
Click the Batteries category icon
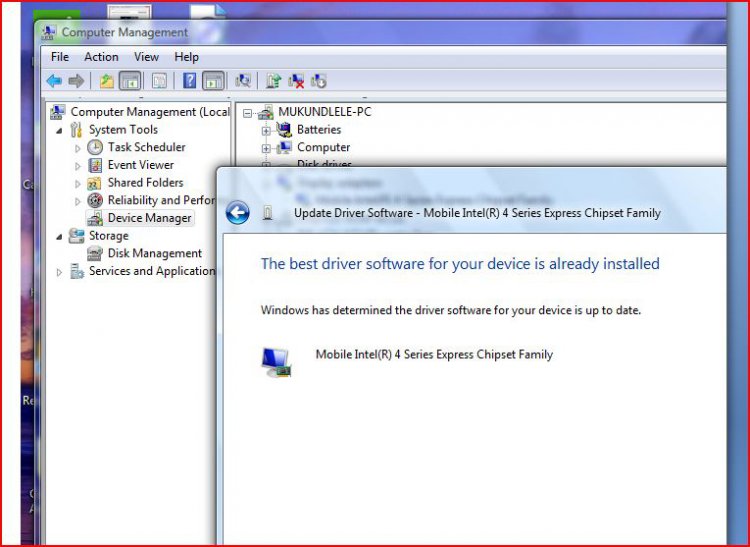coord(284,130)
